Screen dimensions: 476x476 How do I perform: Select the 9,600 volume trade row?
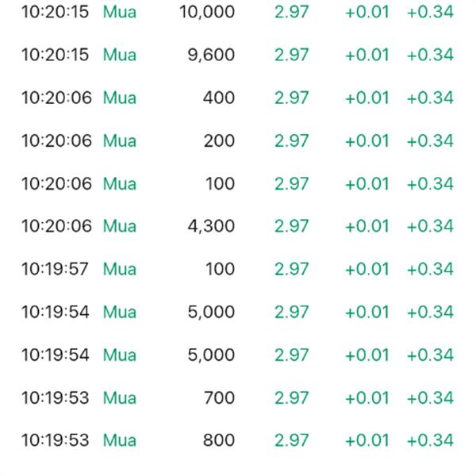[x=238, y=55]
